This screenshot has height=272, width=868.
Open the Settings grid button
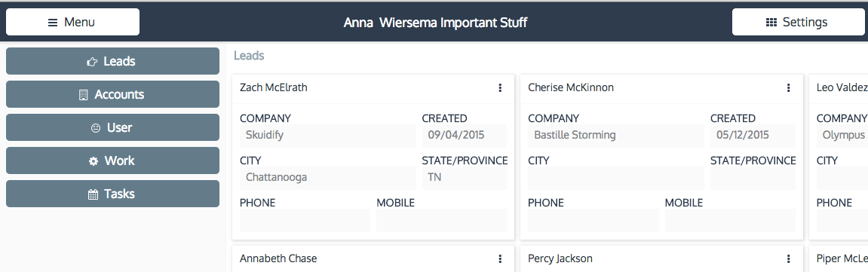[799, 22]
